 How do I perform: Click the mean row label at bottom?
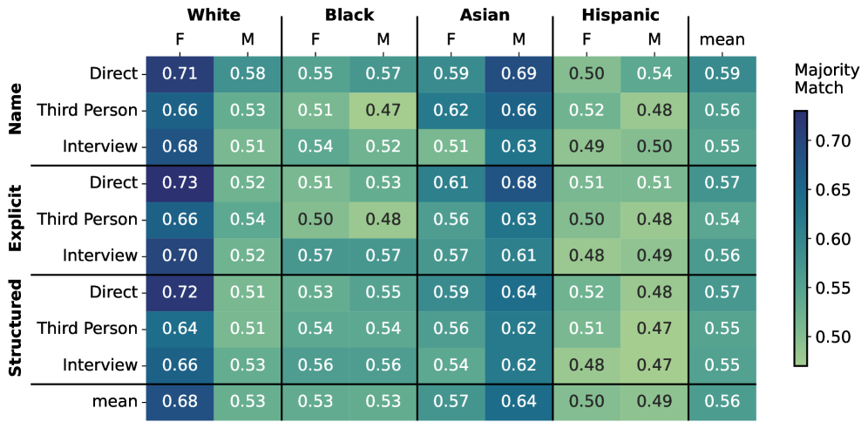pyautogui.click(x=116, y=402)
